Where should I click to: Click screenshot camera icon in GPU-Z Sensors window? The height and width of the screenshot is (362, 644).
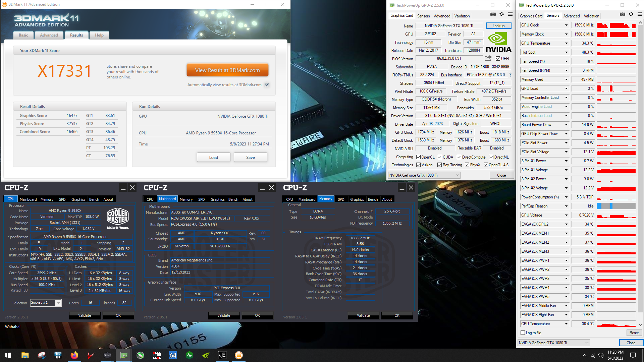(623, 14)
